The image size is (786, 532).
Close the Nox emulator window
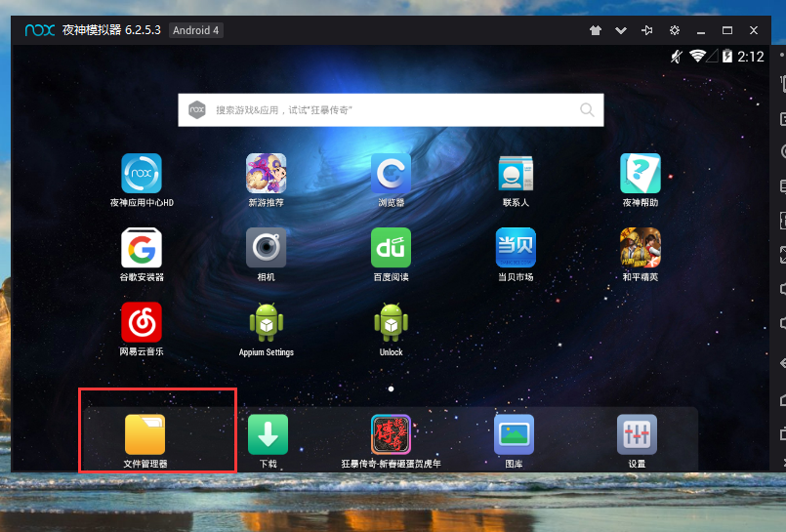click(754, 30)
